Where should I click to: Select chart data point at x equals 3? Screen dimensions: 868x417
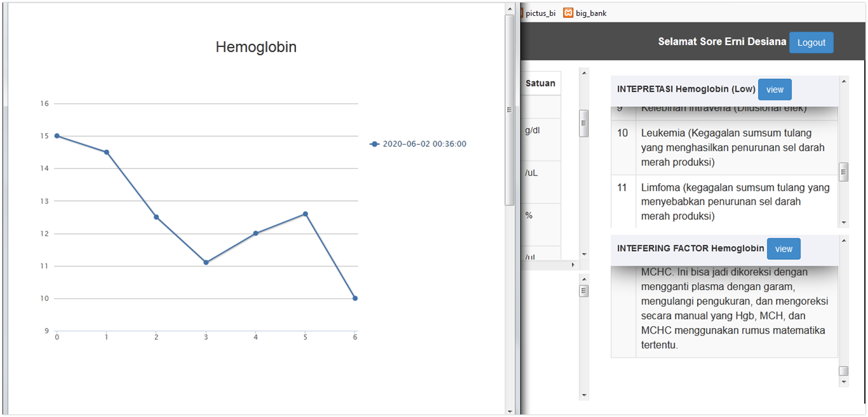(206, 263)
